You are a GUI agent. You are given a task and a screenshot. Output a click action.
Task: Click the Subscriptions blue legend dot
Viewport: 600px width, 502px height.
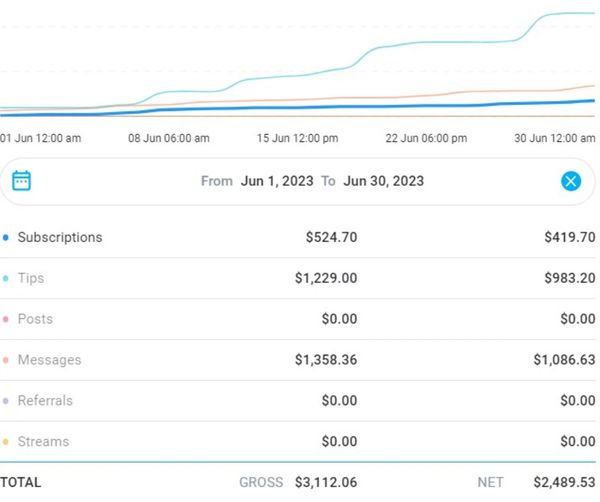pos(6,238)
